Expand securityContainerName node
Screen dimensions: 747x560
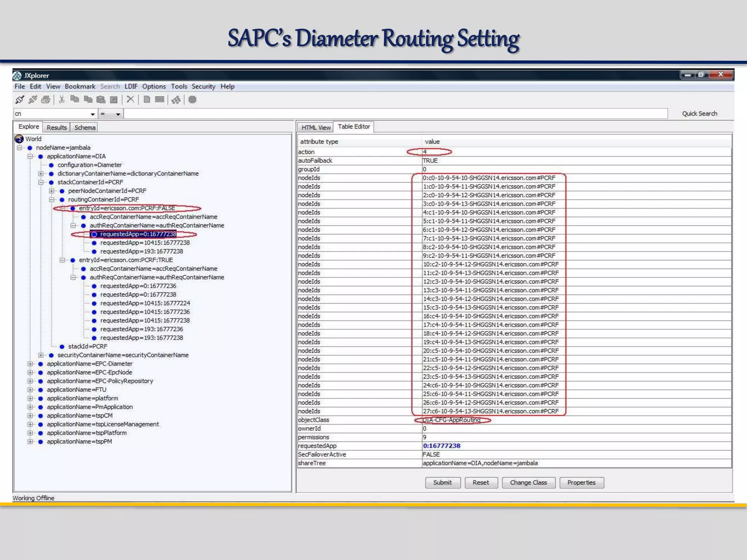coord(41,355)
